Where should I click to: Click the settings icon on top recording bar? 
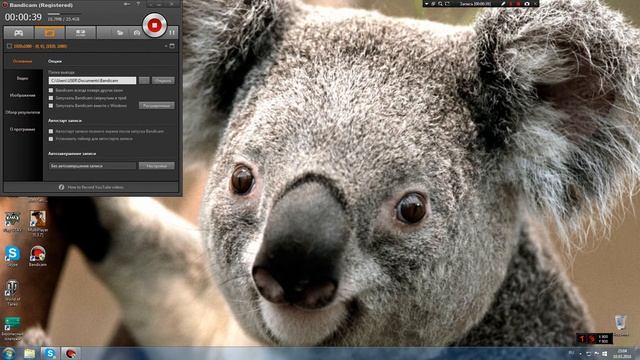pyautogui.click(x=433, y=4)
